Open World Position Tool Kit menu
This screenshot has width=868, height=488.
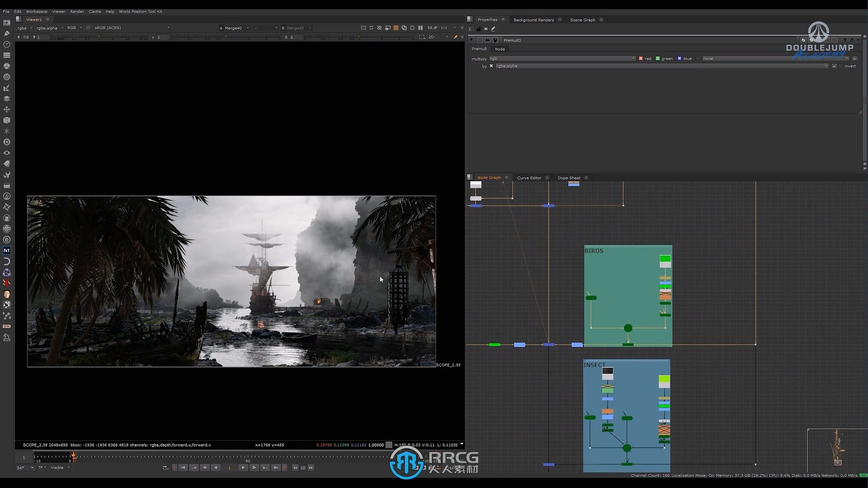click(141, 11)
